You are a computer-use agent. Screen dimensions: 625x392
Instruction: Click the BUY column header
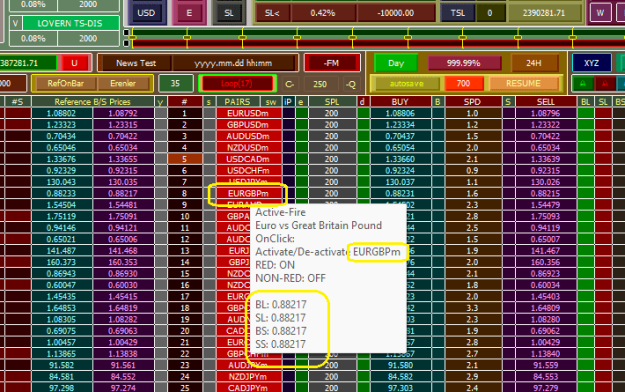click(400, 102)
